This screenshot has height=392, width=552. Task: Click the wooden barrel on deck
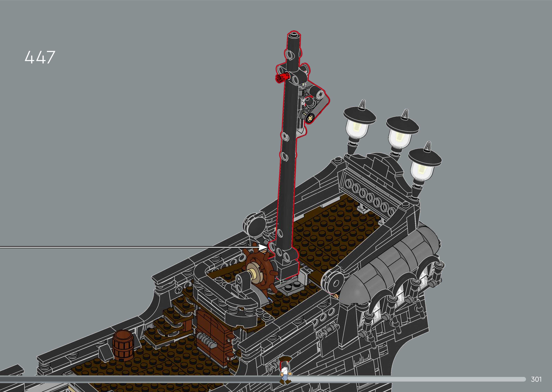click(x=123, y=346)
